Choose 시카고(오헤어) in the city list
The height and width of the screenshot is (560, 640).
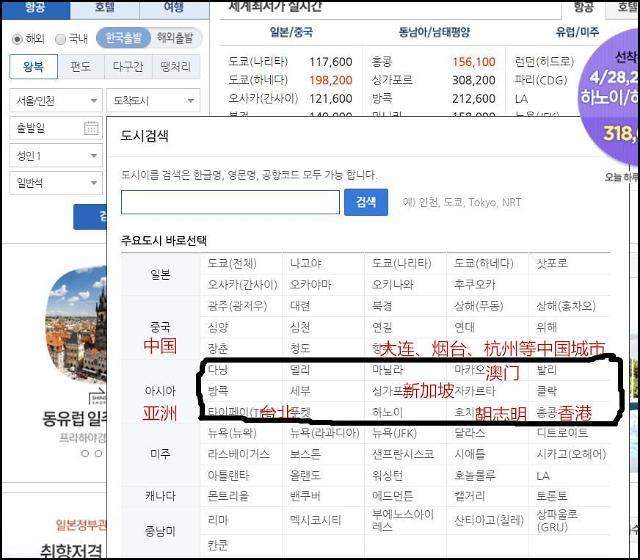click(571, 454)
